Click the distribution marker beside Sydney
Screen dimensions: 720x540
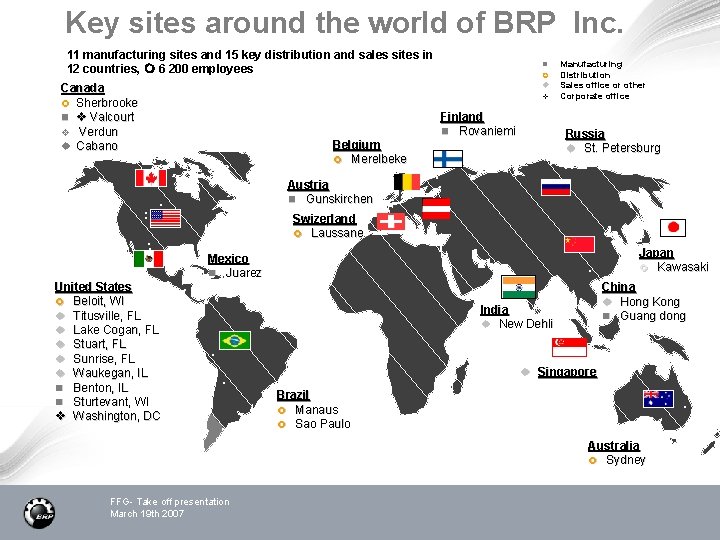click(x=592, y=460)
